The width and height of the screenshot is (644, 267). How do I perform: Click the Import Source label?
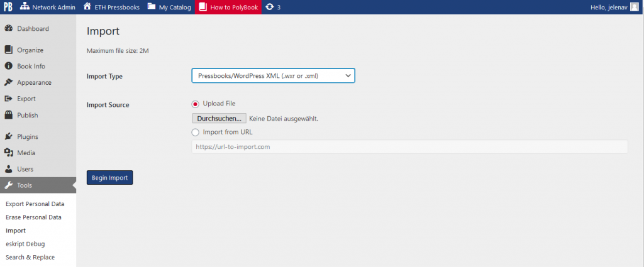click(x=108, y=105)
